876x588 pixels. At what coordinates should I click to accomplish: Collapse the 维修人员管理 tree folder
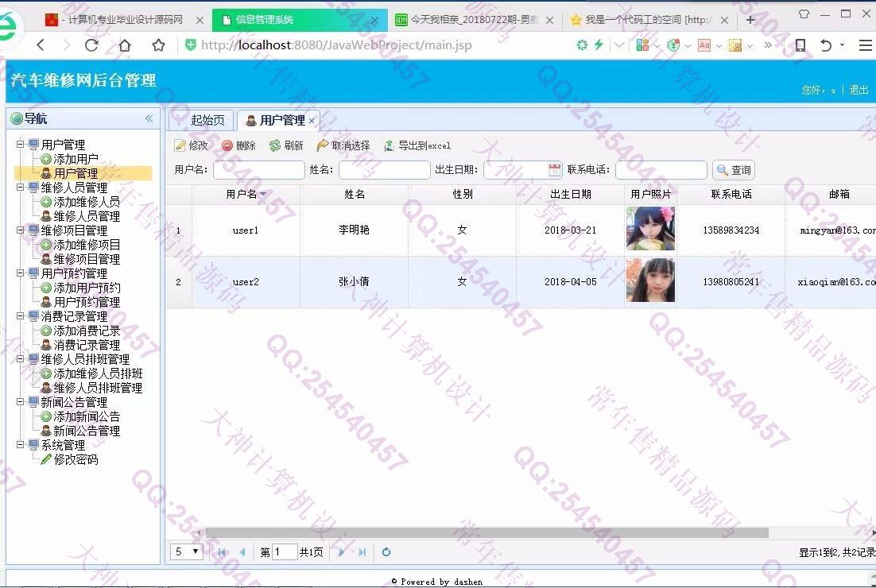[20, 187]
